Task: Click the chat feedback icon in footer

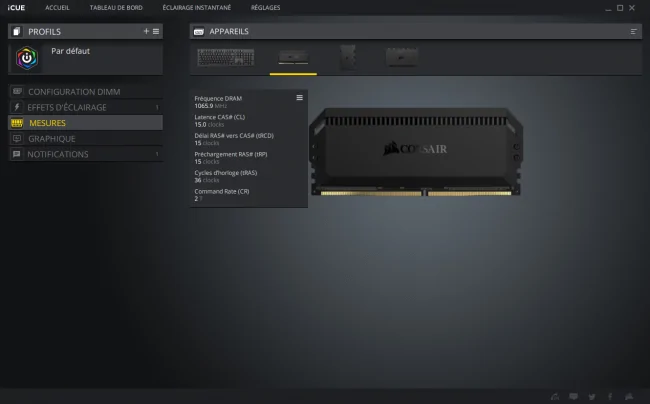Action: [x=573, y=397]
